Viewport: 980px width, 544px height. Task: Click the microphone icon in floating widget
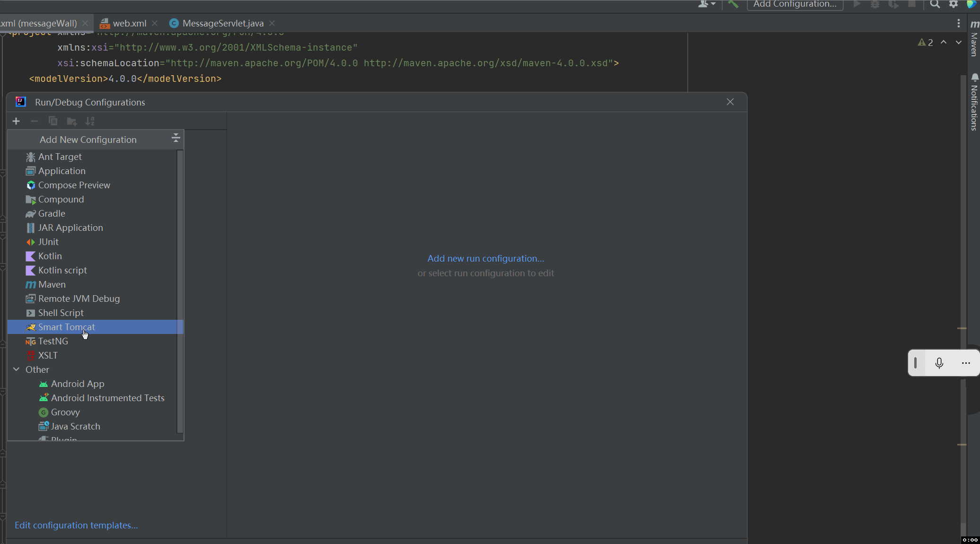(x=939, y=363)
